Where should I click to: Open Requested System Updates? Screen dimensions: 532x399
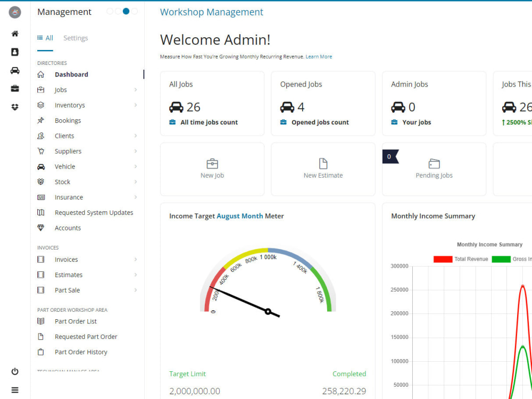pos(94,212)
